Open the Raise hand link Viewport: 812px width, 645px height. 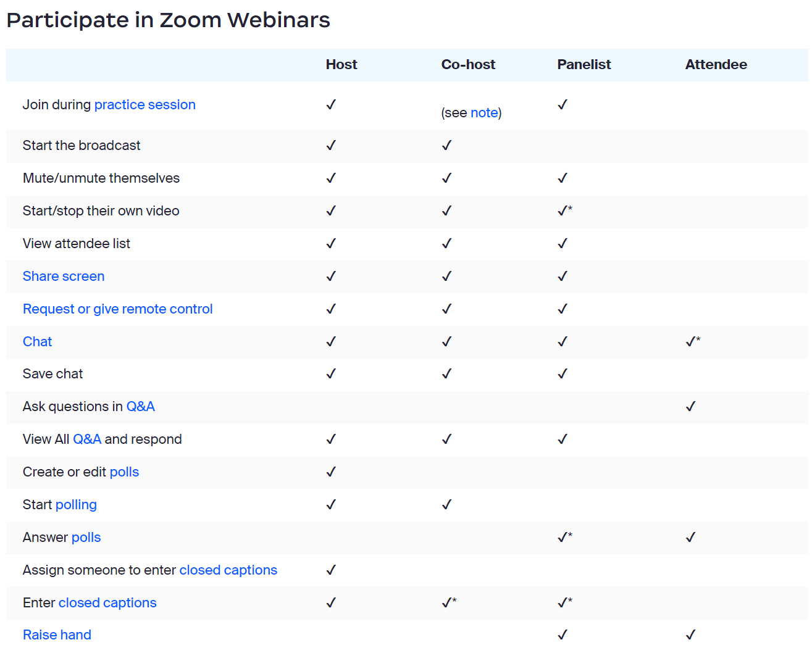pyautogui.click(x=57, y=635)
